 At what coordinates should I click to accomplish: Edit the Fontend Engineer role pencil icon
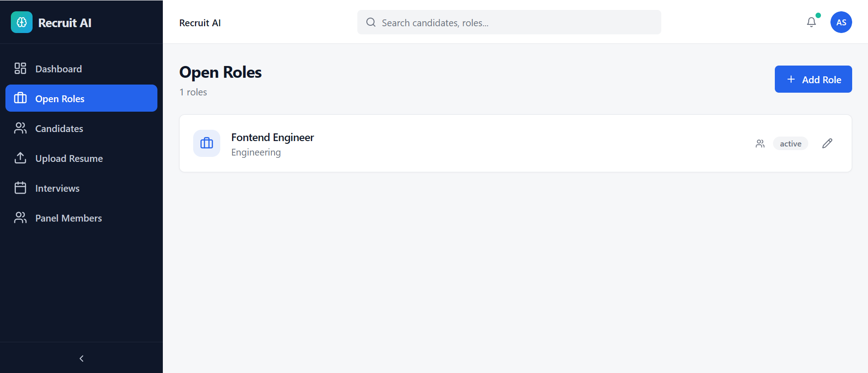[827, 143]
